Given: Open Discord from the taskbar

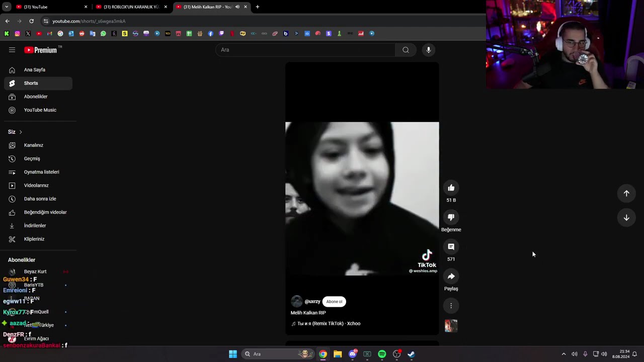Looking at the screenshot, I should point(353,354).
